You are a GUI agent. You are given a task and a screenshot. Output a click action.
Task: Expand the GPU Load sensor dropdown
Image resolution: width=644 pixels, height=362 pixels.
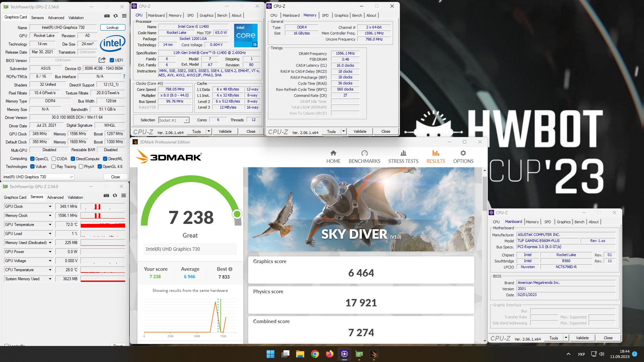click(50, 234)
